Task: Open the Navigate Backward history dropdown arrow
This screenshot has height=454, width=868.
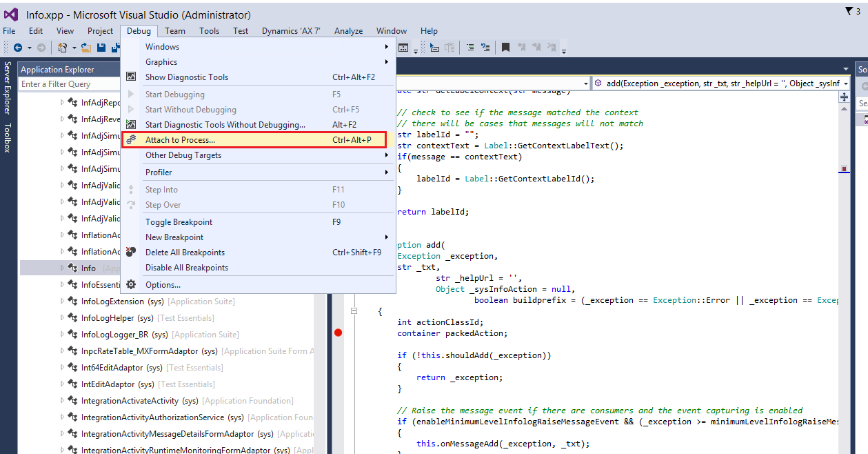Action: coord(30,47)
